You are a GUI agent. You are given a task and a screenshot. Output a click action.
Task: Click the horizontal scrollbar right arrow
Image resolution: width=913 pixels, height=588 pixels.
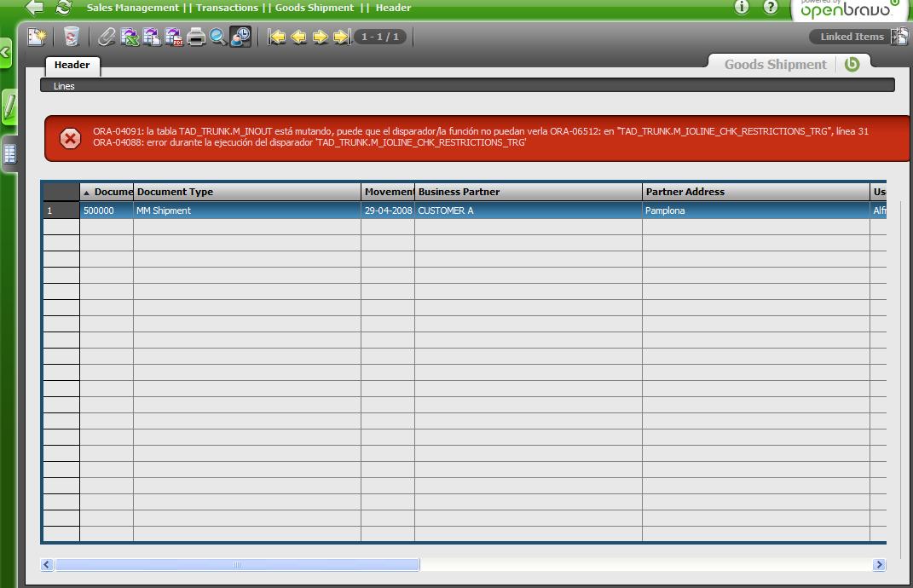[879, 565]
